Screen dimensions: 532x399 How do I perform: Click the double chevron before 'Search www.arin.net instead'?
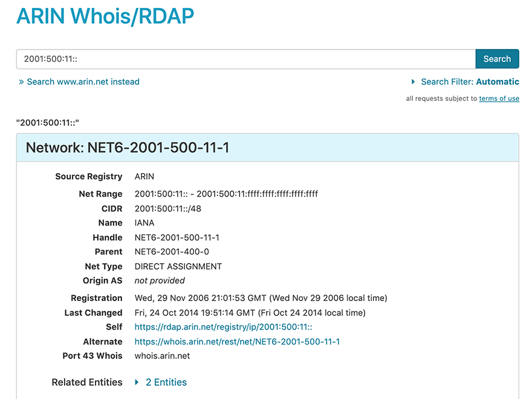pyautogui.click(x=21, y=82)
